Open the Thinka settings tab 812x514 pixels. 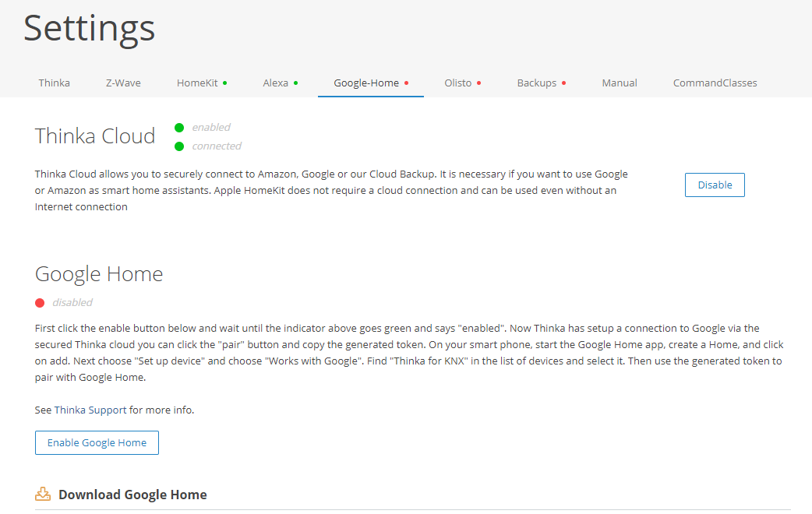tap(55, 83)
